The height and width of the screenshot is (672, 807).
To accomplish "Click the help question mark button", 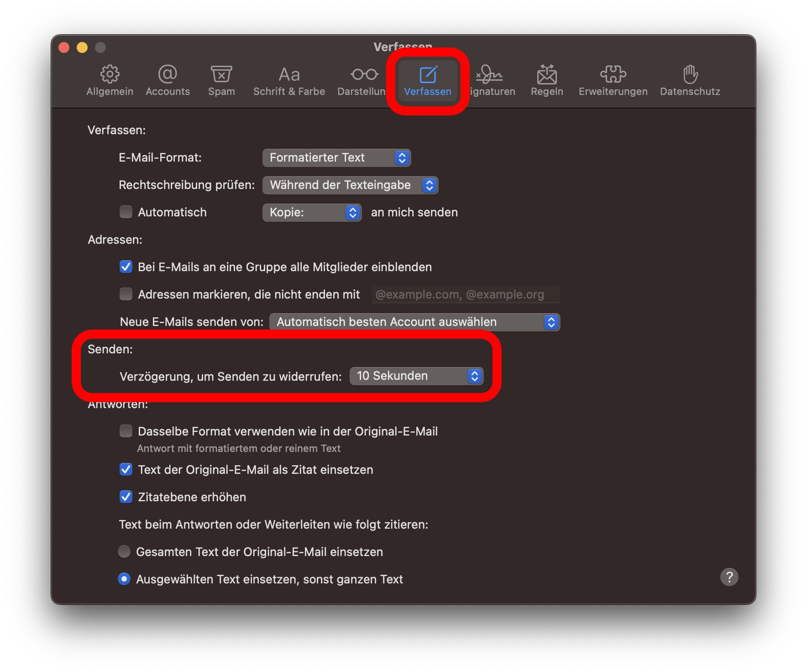I will 729,577.
